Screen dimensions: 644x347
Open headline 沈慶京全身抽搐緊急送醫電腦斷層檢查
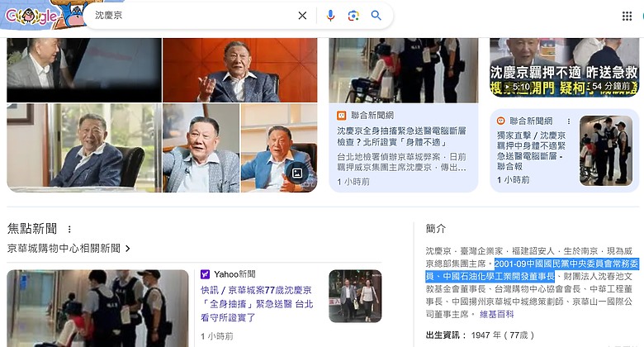tap(401, 136)
